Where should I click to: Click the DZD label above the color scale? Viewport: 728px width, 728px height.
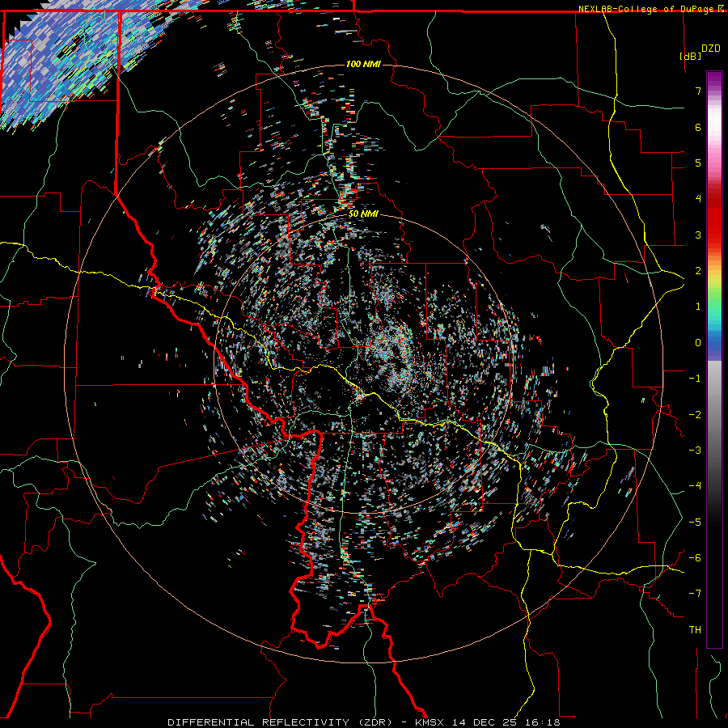711,49
